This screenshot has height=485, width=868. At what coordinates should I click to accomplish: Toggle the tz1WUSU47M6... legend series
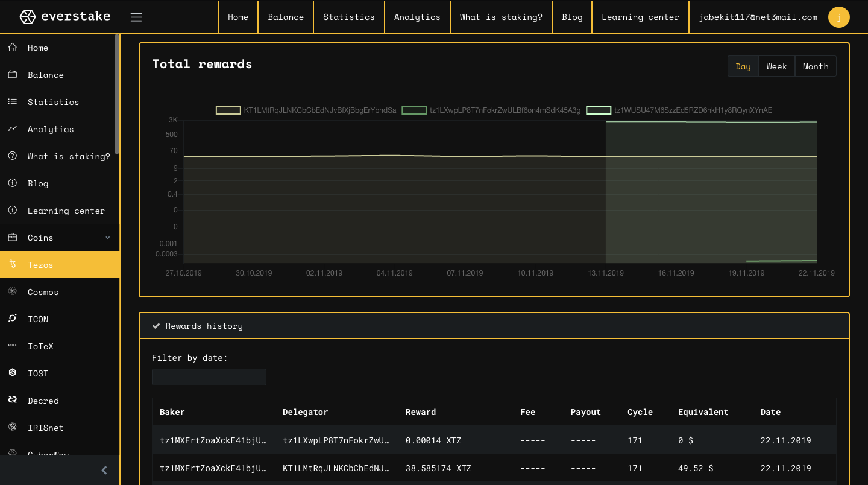[679, 110]
